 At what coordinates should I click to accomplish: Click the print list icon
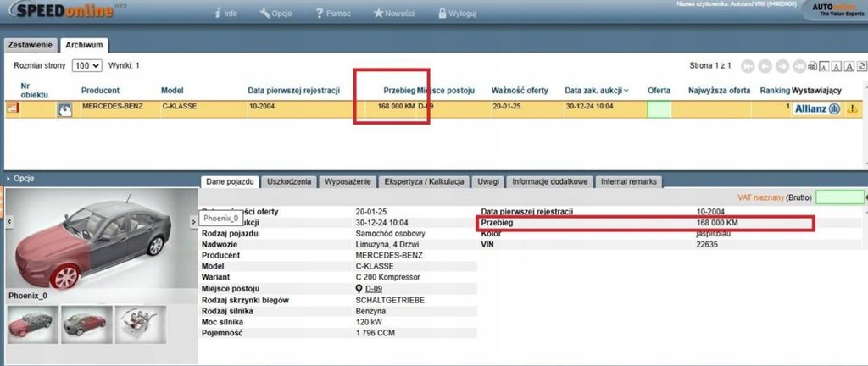812,66
